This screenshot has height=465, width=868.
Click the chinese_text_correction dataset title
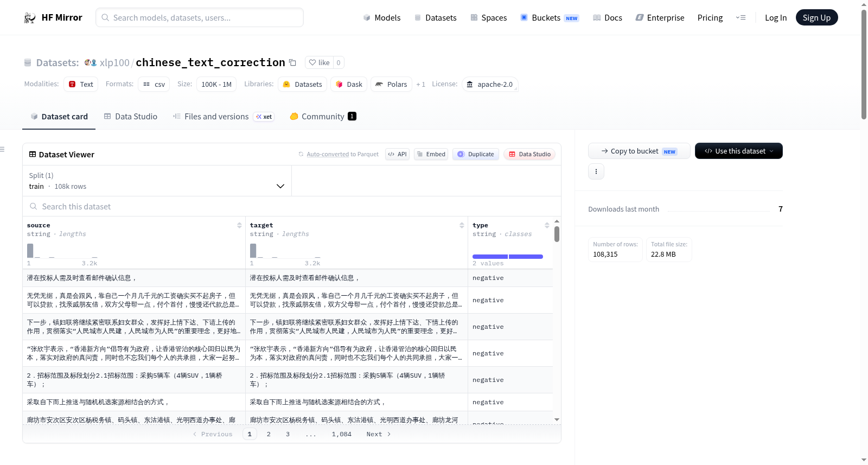point(210,62)
